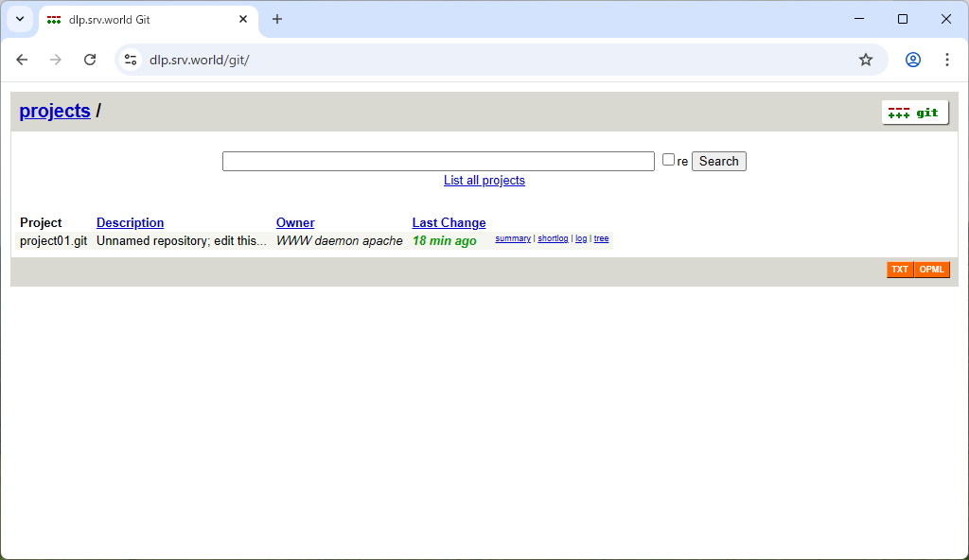This screenshot has width=969, height=560.
Task: Open a new browser tab
Action: coord(277,19)
